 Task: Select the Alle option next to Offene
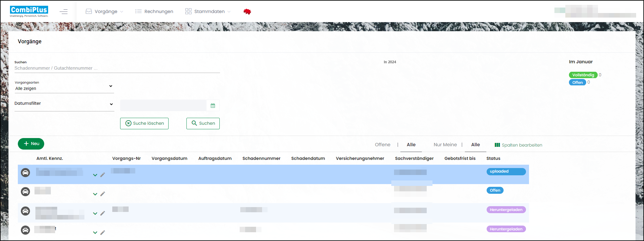tap(411, 145)
